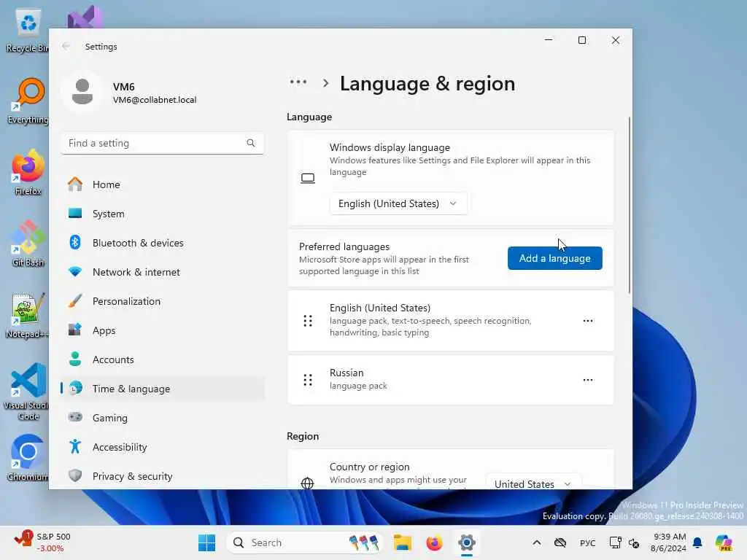Click the Accessibility figure icon in the sidebar

(x=75, y=447)
